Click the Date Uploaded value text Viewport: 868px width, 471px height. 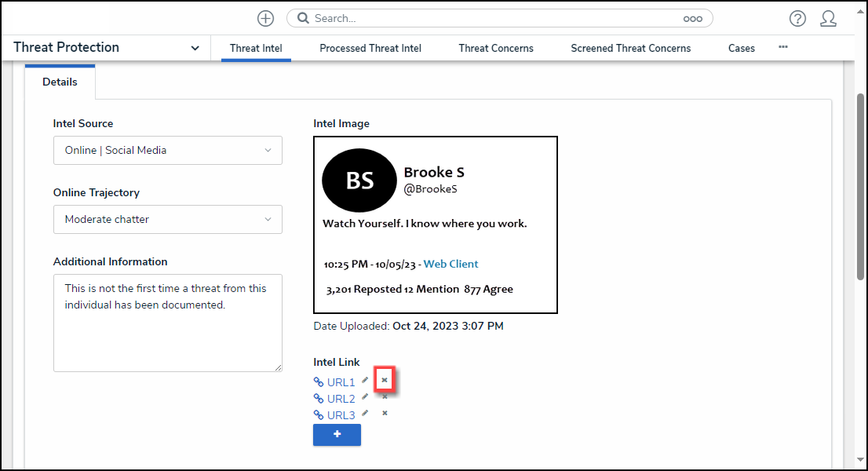[448, 326]
